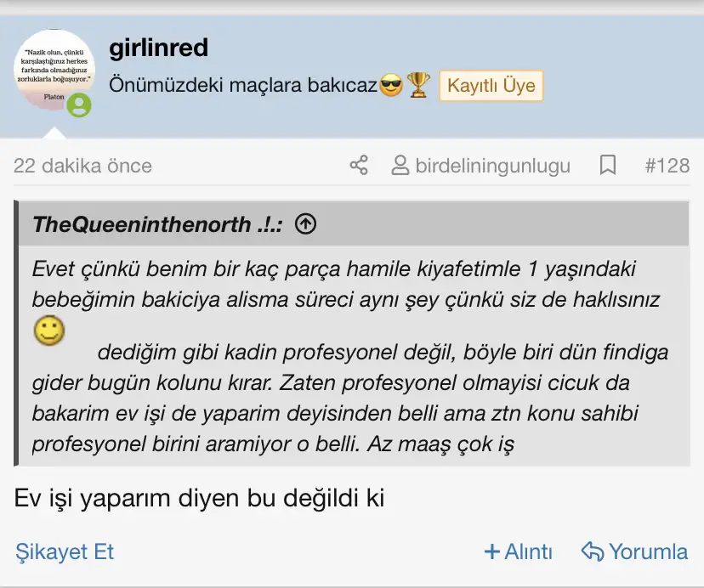Click the share icon in post header
The image size is (704, 588).
[x=359, y=165]
